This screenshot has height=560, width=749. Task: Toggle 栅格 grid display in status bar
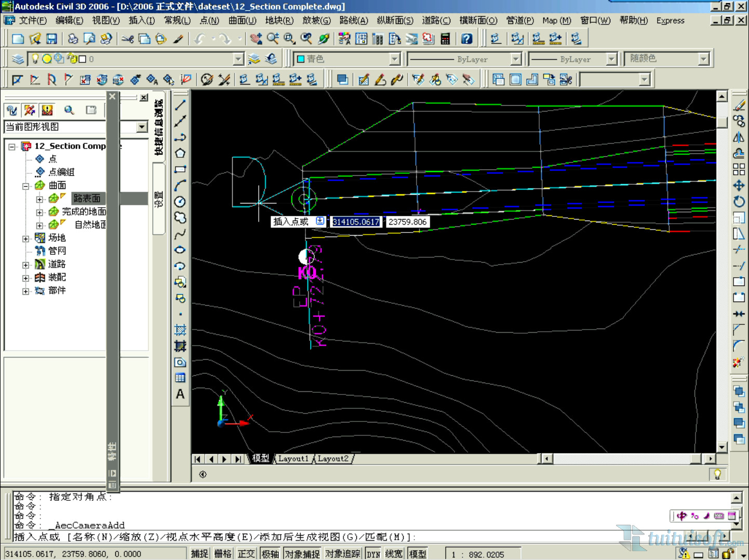pyautogui.click(x=223, y=554)
